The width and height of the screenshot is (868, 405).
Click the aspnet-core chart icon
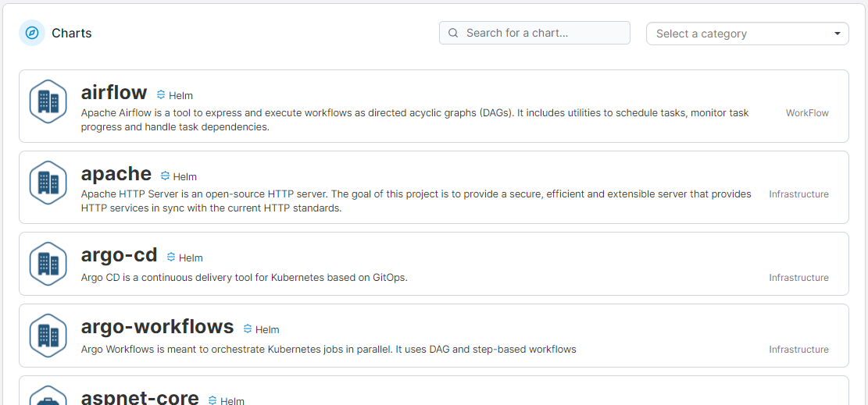click(x=48, y=396)
